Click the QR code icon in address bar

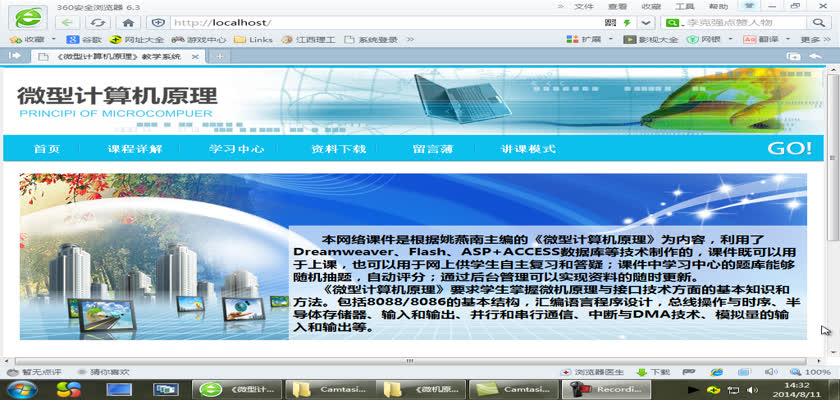coord(610,22)
